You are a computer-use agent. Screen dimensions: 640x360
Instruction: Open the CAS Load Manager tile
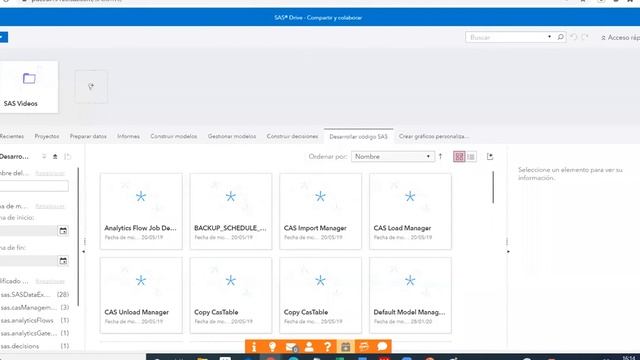pyautogui.click(x=410, y=211)
